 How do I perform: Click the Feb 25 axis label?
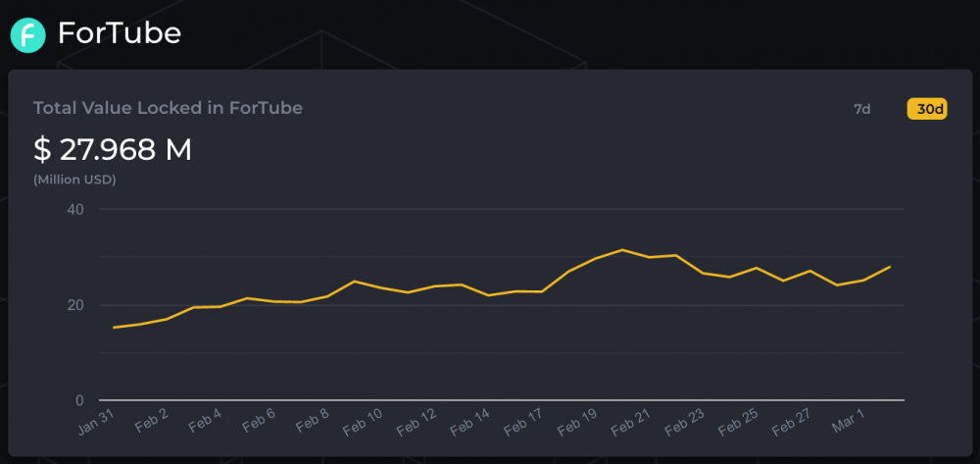pyautogui.click(x=739, y=422)
